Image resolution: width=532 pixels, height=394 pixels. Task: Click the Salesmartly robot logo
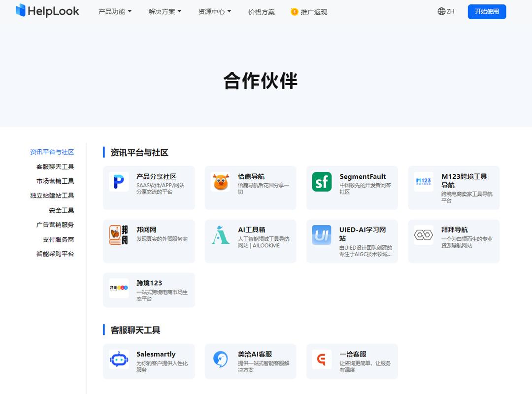119,359
